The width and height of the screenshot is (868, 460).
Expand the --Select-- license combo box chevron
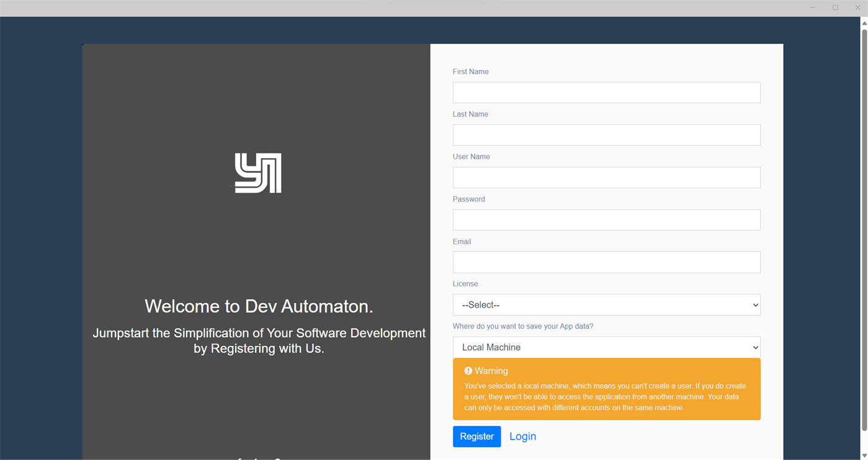point(754,304)
